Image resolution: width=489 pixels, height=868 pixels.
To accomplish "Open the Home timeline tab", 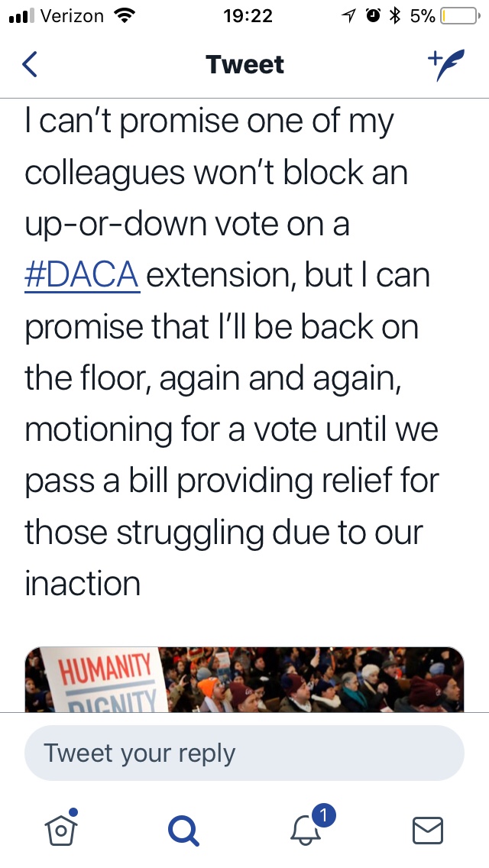I will click(x=63, y=829).
